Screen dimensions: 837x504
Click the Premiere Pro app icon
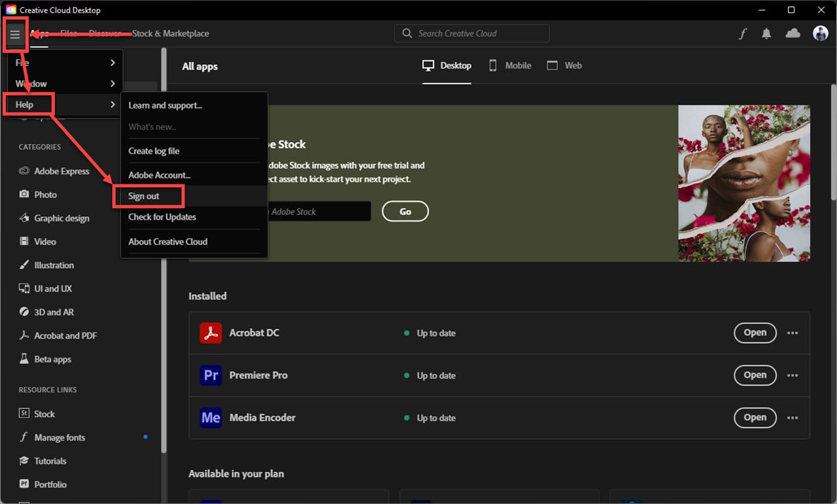tap(211, 375)
